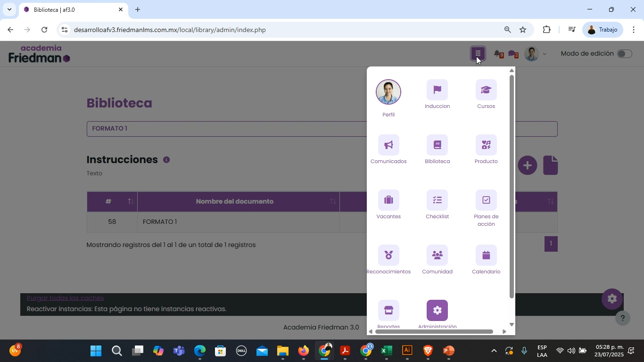Viewport: 644px width, 362px height.
Task: Open the Reportes store icon
Action: point(388,310)
